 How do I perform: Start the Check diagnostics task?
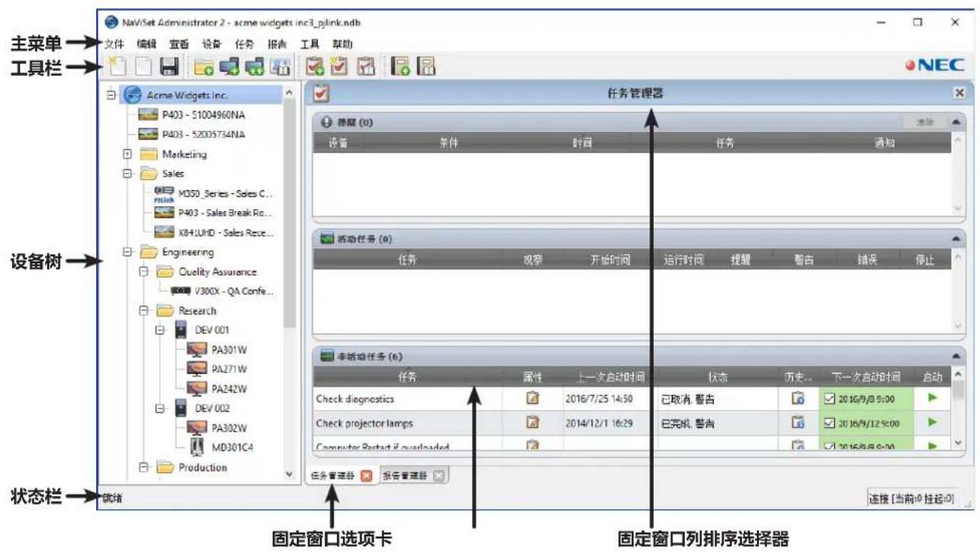click(x=933, y=399)
